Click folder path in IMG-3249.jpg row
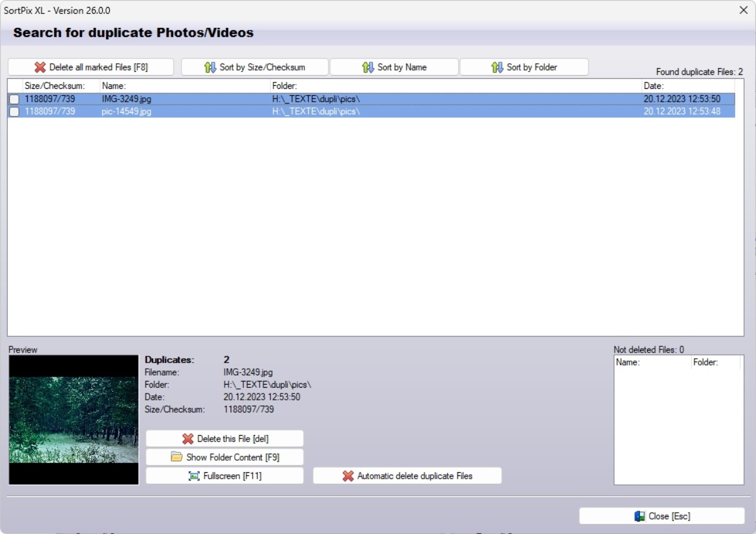756x534 pixels. point(316,99)
